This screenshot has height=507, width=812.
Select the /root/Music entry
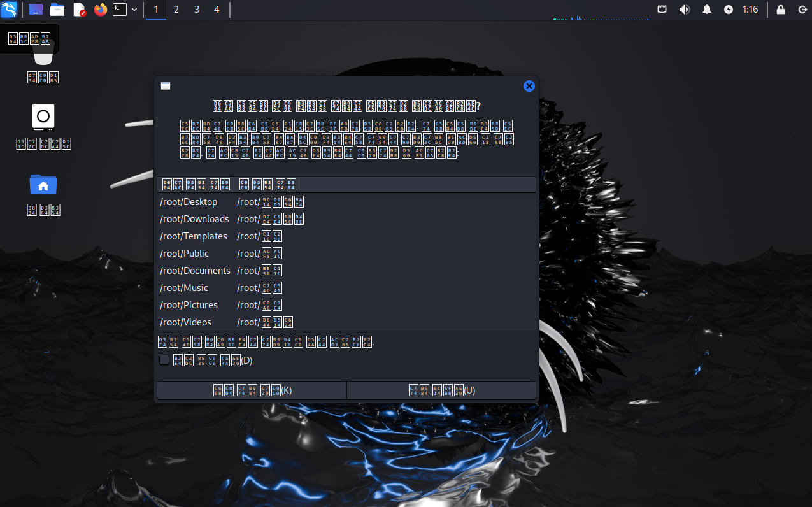pos(184,288)
